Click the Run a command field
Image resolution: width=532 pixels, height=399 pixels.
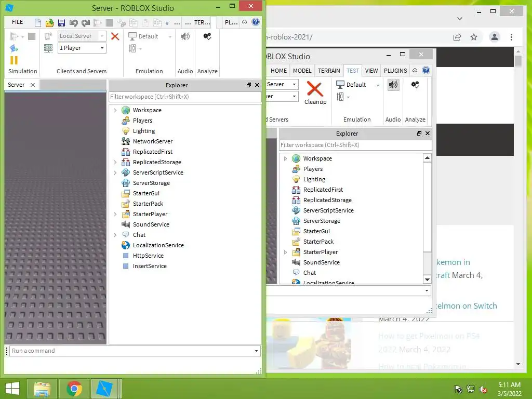coord(131,351)
